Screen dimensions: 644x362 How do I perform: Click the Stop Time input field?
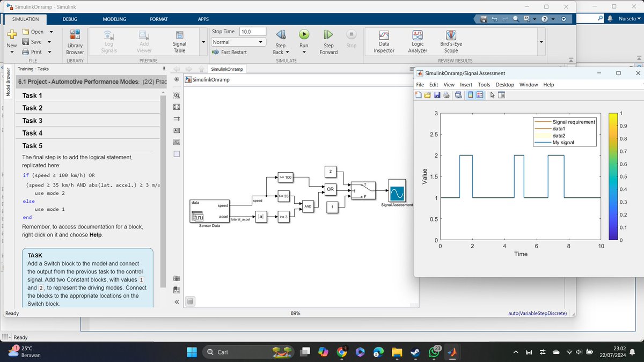pos(253,32)
